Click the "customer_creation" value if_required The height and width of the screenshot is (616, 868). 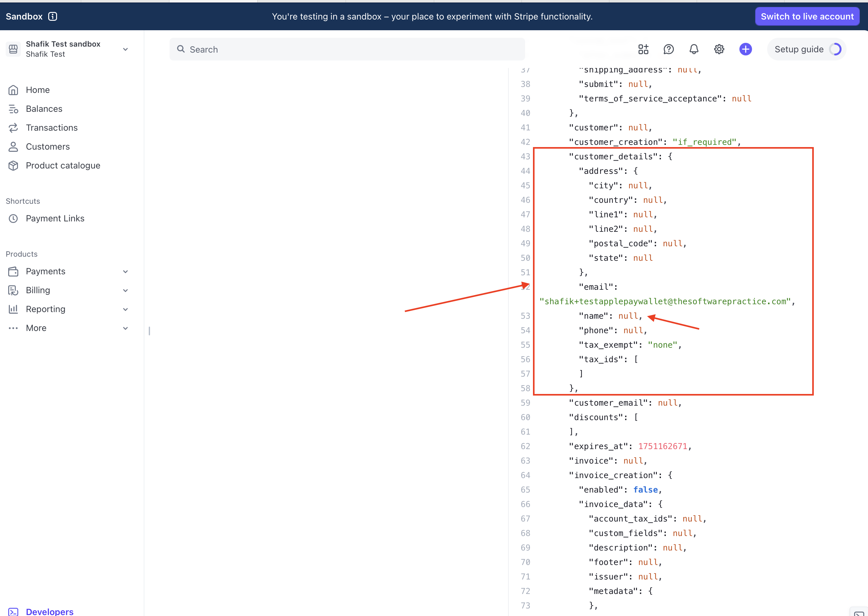click(704, 142)
